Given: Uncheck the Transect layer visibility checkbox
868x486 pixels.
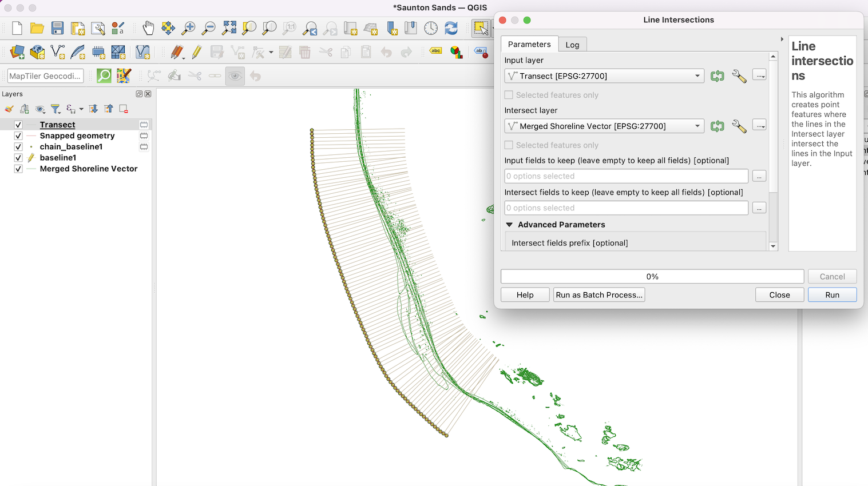Looking at the screenshot, I should point(18,125).
